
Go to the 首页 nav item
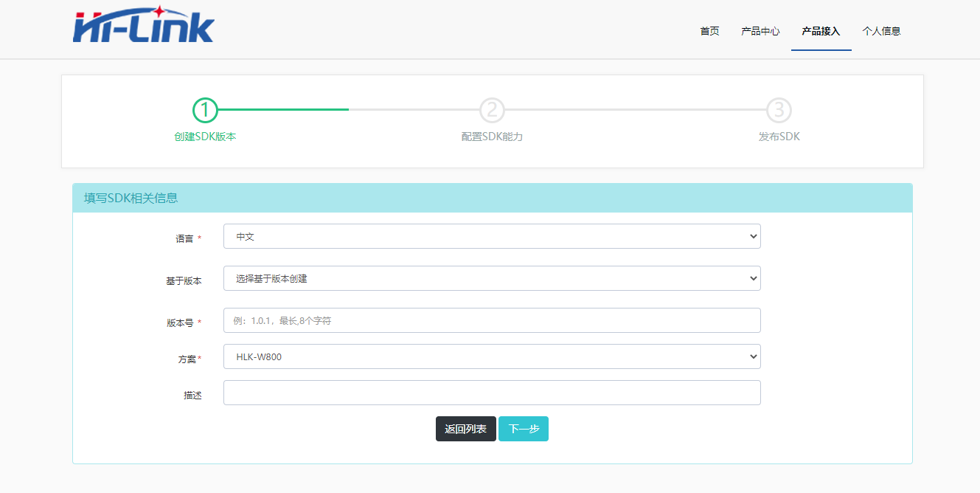pos(709,31)
